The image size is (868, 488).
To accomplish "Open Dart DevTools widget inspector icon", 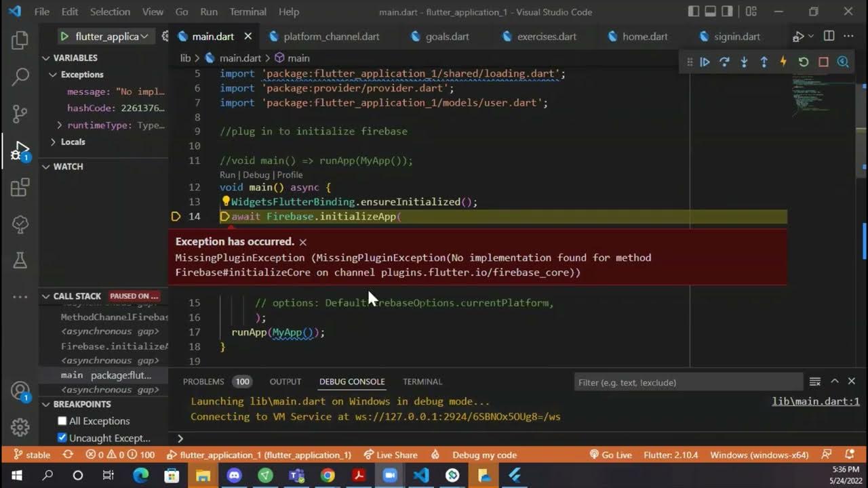I will click(843, 62).
